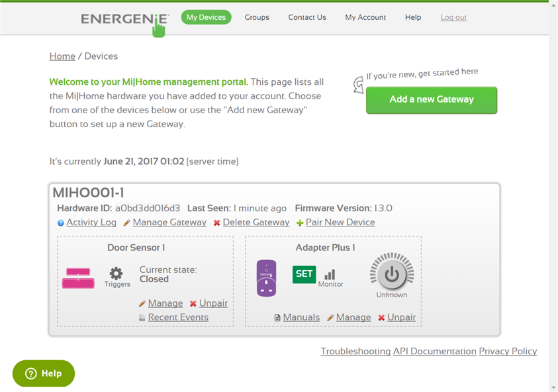The image size is (558, 392).
Task: Open Manage Gateway link
Action: coord(169,222)
